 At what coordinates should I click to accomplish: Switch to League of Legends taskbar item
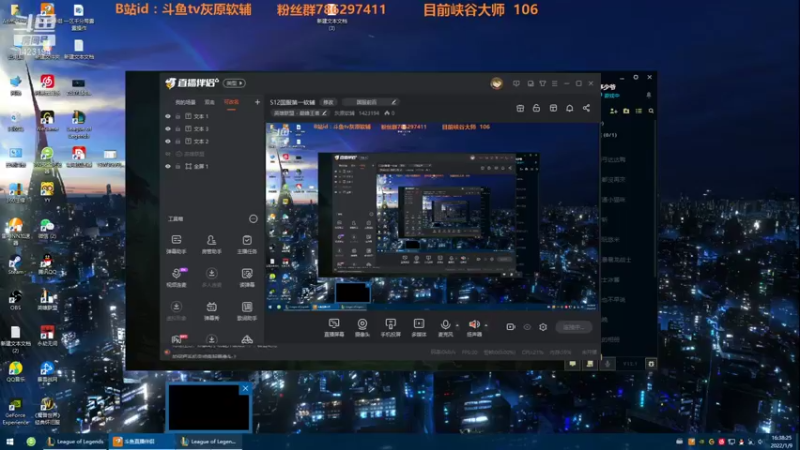[x=75, y=441]
